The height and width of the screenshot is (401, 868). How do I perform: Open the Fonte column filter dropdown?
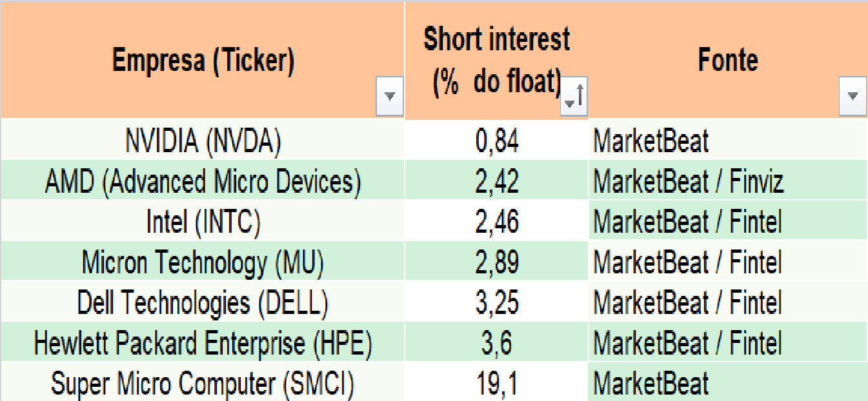(x=852, y=96)
